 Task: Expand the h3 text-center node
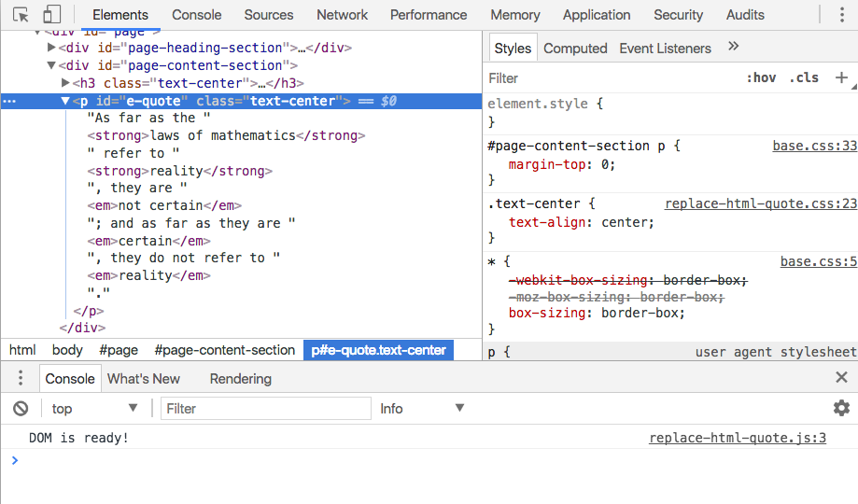coord(65,83)
